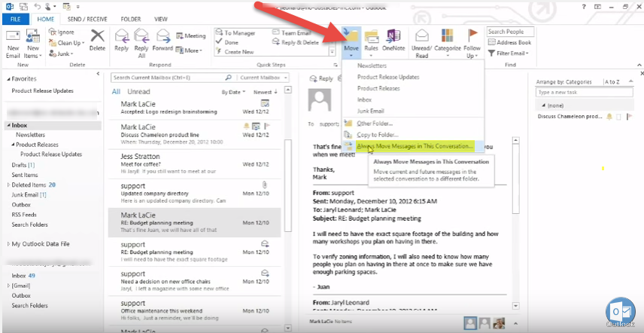Open Jess Stratton Meet for coffee message
The height and width of the screenshot is (333, 644).
195,163
